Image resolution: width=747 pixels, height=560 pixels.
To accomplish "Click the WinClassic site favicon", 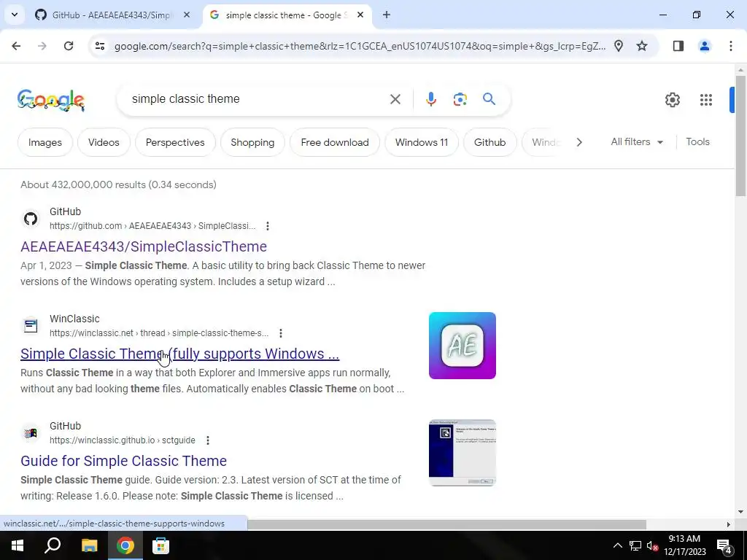I will coord(31,326).
